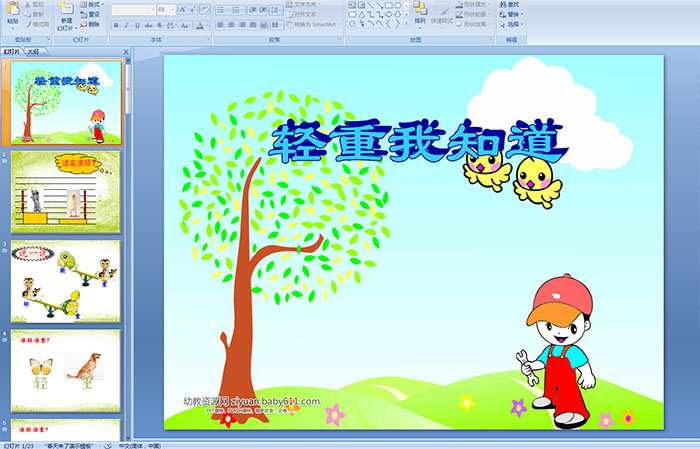Select the Right Arrow block shape
Screen dimensions: 700x449
[x=388, y=14]
